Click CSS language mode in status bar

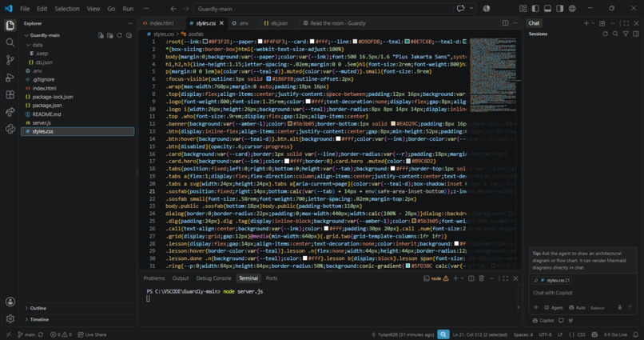[581, 334]
